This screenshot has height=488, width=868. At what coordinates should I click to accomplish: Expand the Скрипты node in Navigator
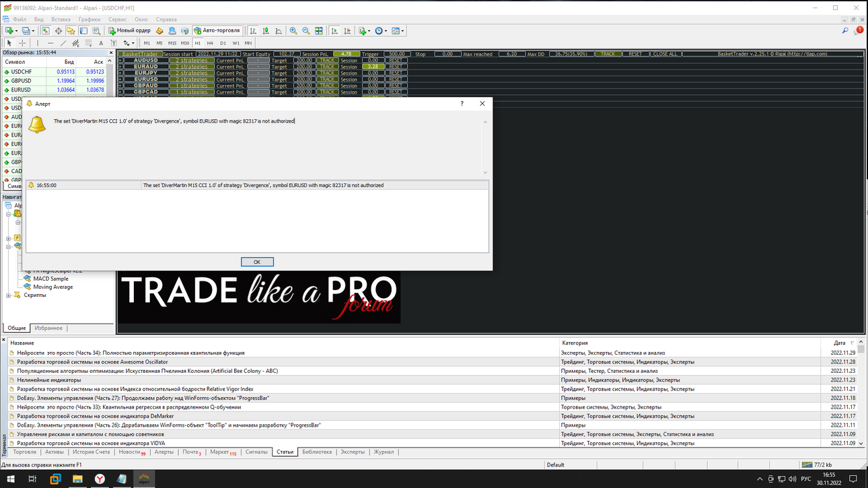[x=8, y=295]
